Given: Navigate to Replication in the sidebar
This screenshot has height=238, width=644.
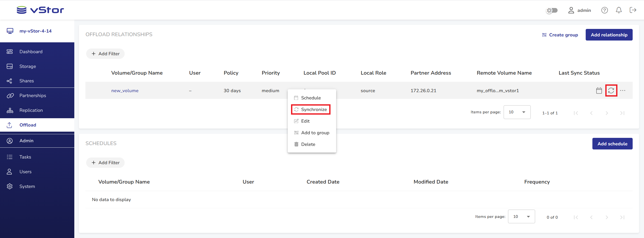Looking at the screenshot, I should (x=31, y=110).
